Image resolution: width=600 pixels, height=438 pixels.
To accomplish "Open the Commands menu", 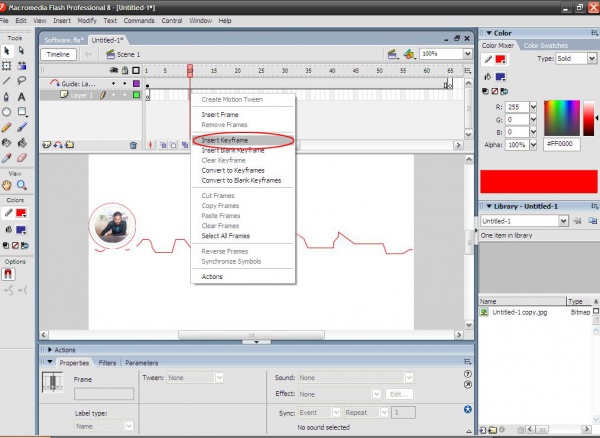I will 139,21.
